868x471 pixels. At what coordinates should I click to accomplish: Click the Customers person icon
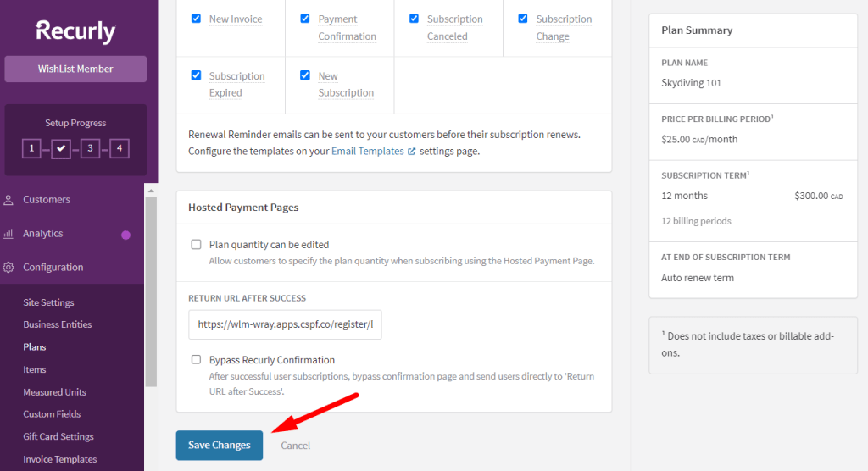8,200
